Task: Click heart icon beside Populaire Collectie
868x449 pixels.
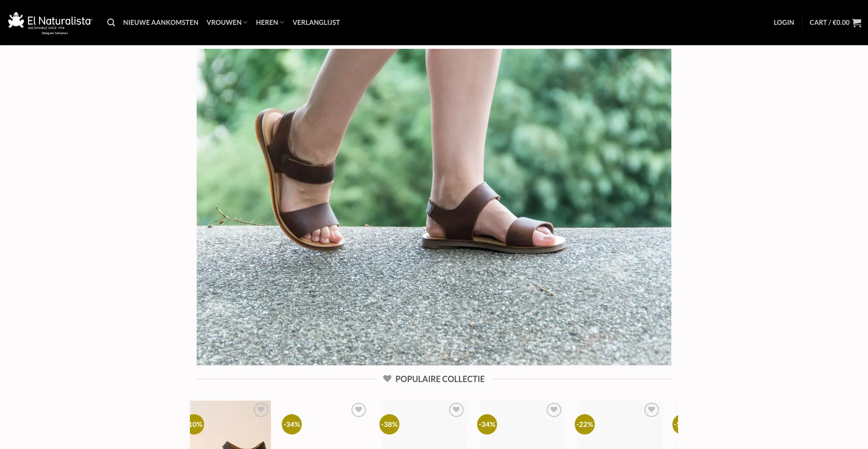Action: [x=387, y=378]
